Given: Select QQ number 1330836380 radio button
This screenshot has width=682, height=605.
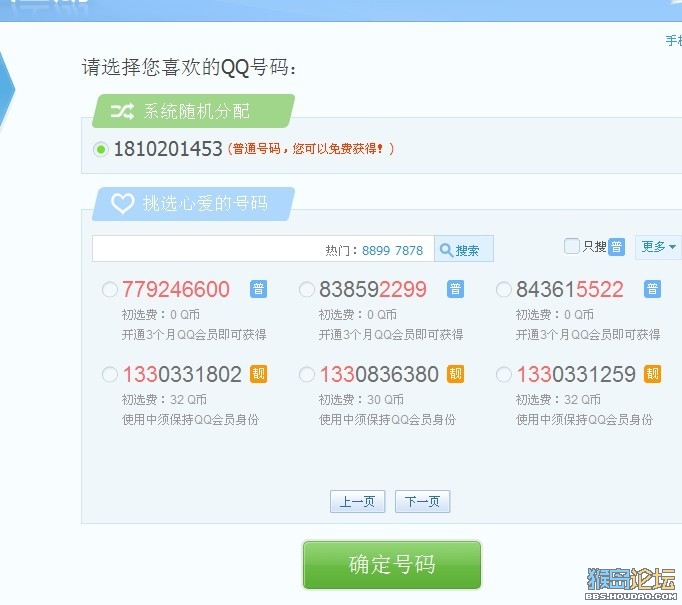Looking at the screenshot, I should point(307,374).
